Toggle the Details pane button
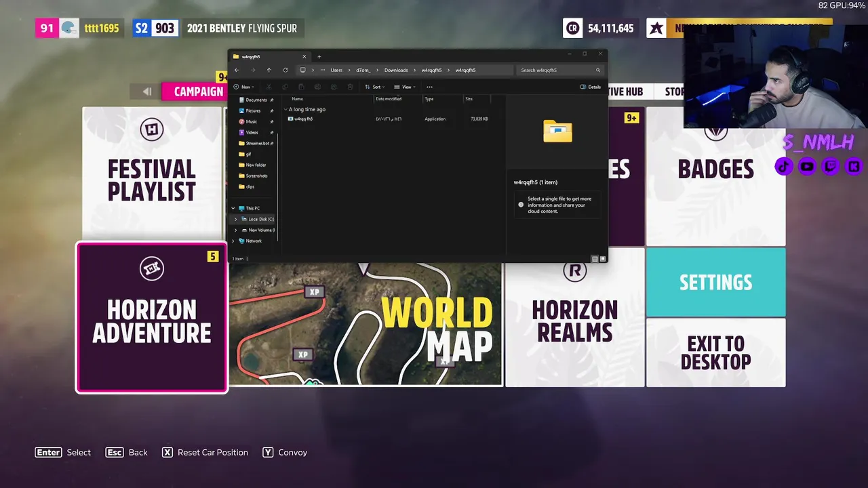Viewport: 868px width, 488px height. click(x=591, y=87)
